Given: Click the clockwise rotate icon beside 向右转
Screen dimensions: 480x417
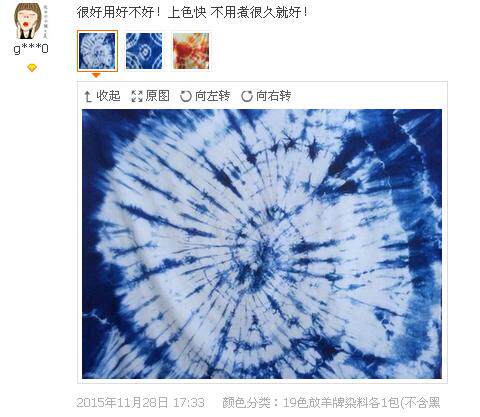Looking at the screenshot, I should (x=247, y=96).
